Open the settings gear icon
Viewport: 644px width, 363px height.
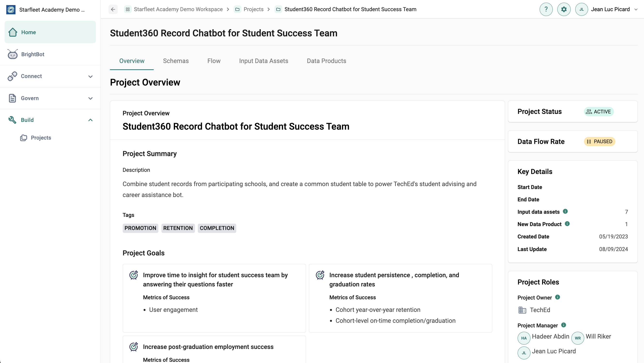click(x=564, y=9)
